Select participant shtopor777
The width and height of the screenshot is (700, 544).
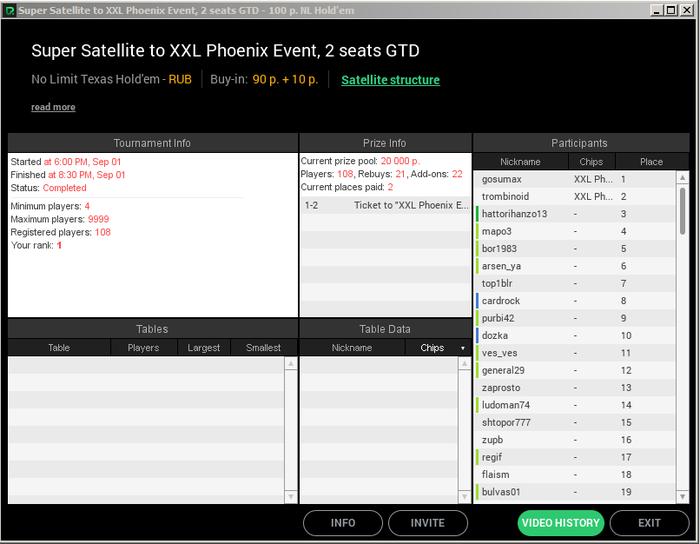click(575, 423)
